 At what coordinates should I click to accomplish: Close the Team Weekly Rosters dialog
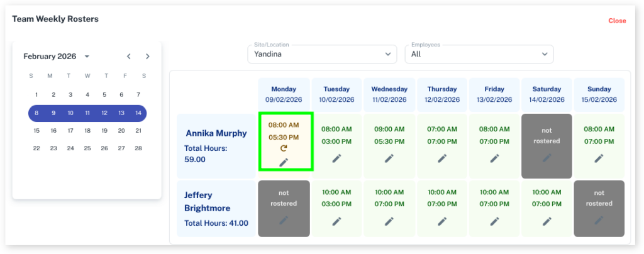(x=617, y=21)
